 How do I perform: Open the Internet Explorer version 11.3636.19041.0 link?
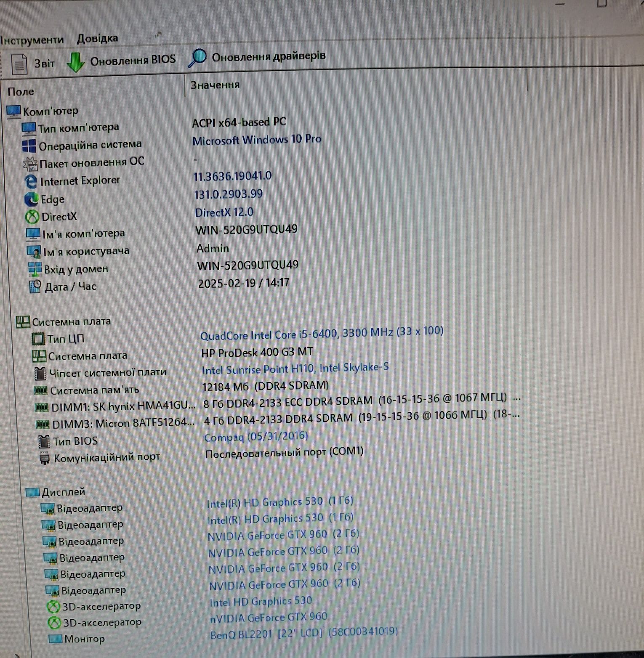[x=232, y=176]
